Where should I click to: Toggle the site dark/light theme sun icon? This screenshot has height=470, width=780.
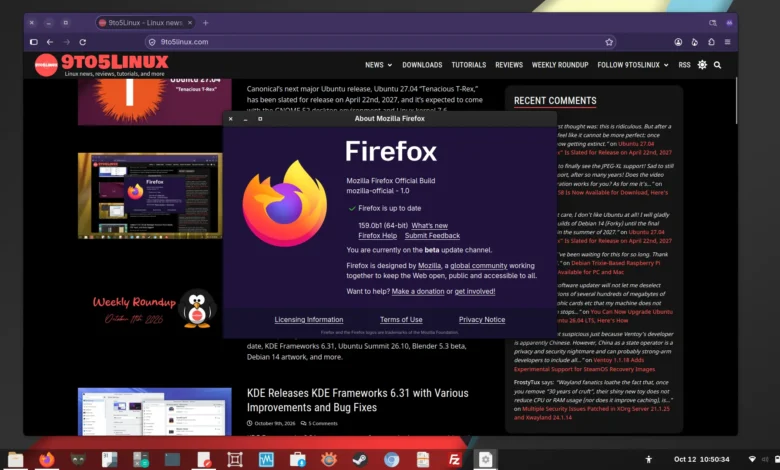point(702,65)
